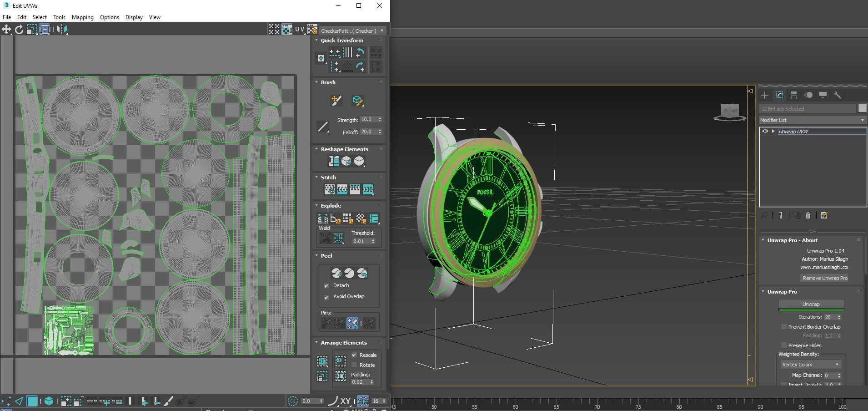Screen dimensions: 868x411
Task: Select Vertex sub-object mode in bottom toolbar
Action: [x=6, y=401]
